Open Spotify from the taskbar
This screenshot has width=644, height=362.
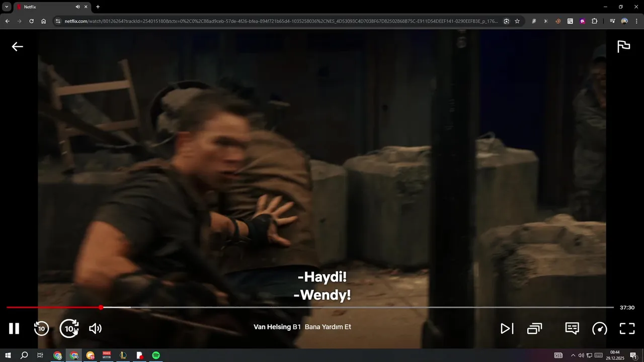tap(156, 355)
